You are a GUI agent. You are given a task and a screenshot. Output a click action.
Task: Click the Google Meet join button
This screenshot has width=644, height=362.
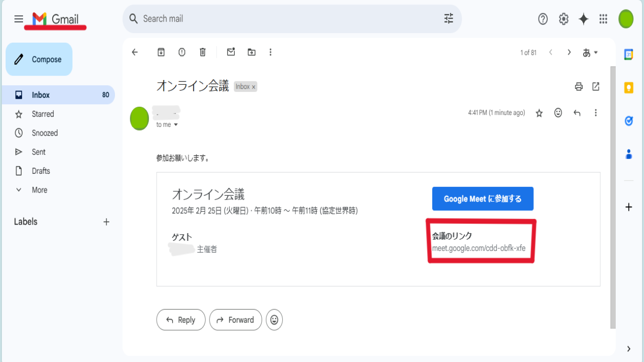pos(483,199)
